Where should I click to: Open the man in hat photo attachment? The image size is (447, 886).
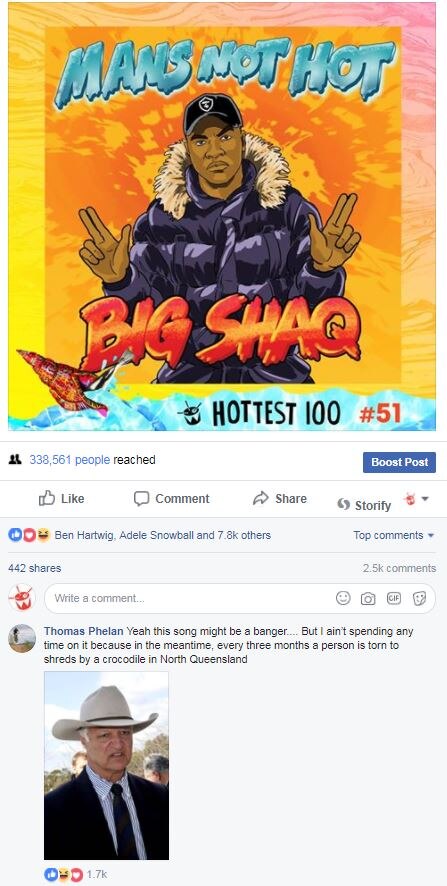click(x=106, y=766)
